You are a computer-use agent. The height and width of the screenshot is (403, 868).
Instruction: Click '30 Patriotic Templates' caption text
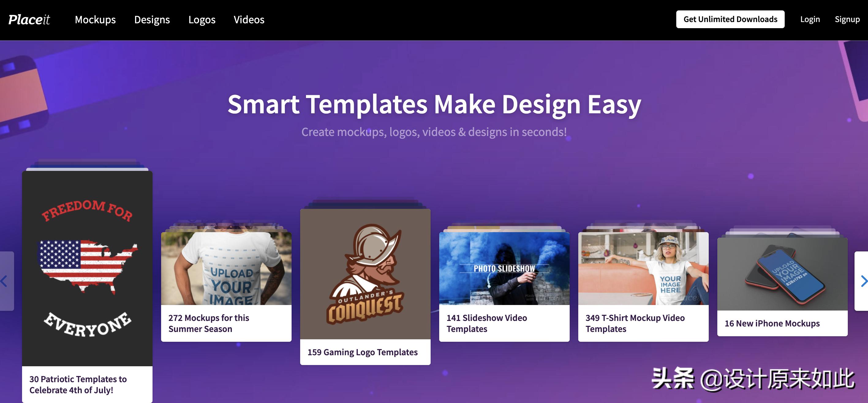(x=78, y=384)
